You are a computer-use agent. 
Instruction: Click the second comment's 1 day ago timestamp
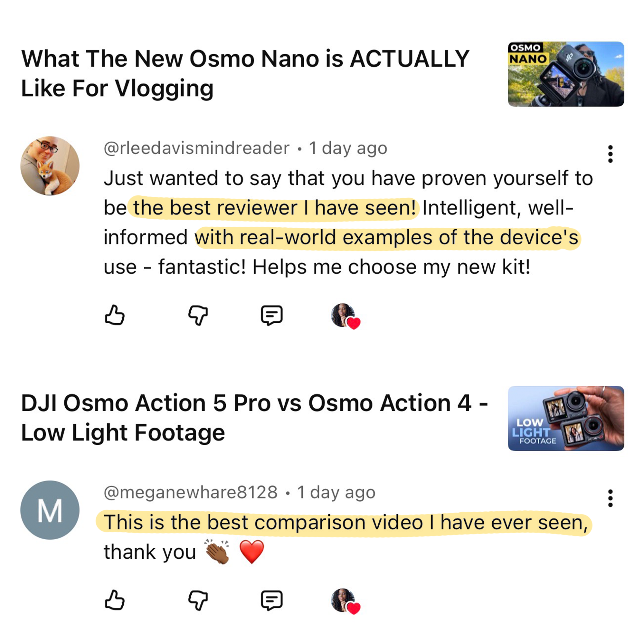pyautogui.click(x=336, y=492)
